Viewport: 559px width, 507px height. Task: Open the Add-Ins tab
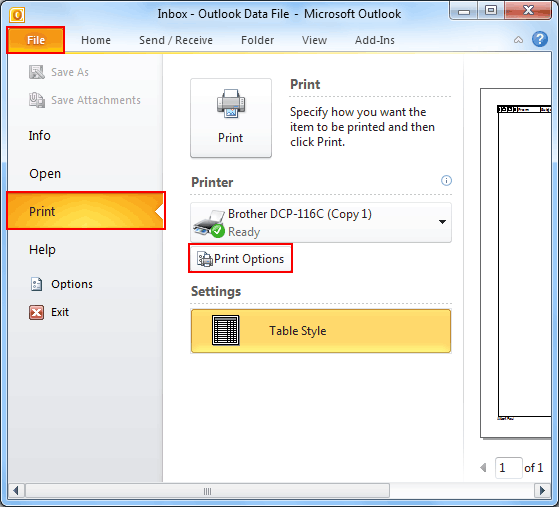tap(375, 40)
